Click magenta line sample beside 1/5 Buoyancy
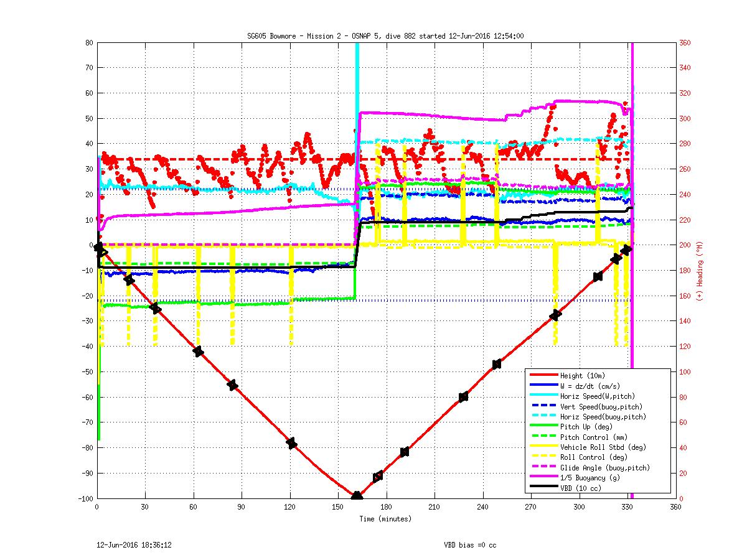 tap(543, 477)
